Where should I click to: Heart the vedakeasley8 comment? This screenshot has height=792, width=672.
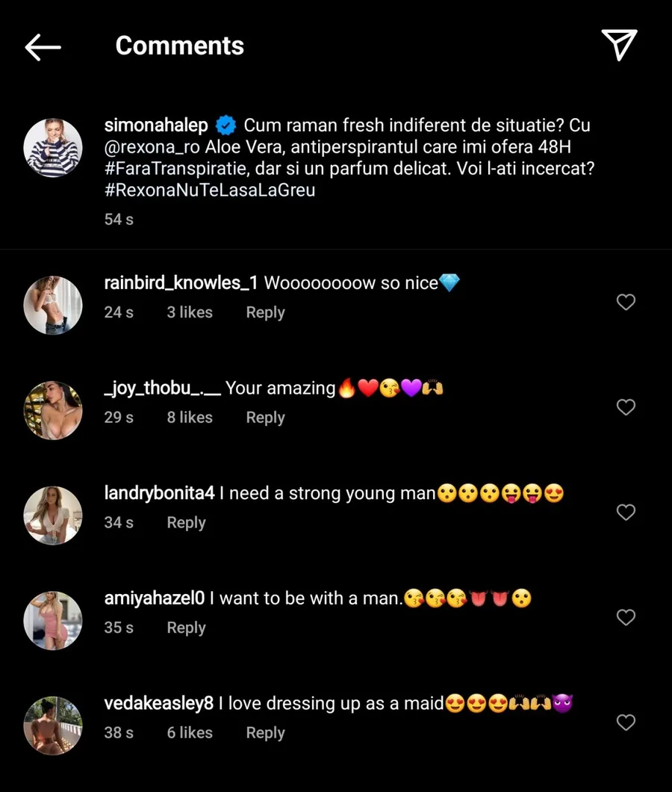pos(626,723)
